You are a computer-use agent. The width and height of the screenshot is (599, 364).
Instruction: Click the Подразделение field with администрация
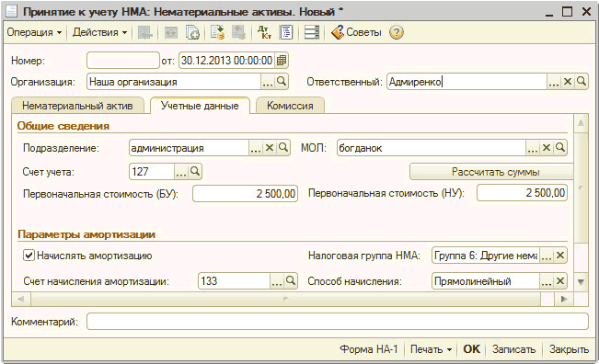pos(190,148)
